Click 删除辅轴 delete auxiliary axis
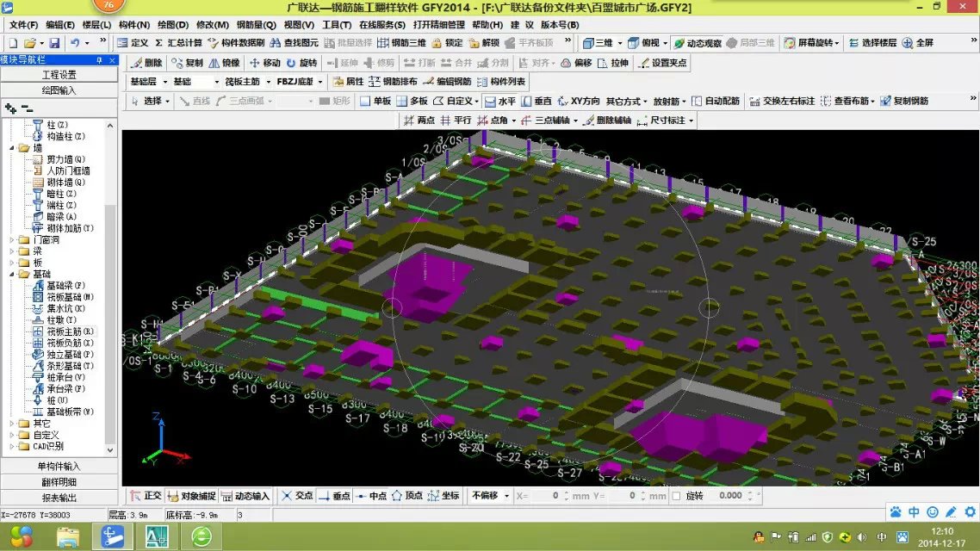980x551 pixels. pos(607,121)
